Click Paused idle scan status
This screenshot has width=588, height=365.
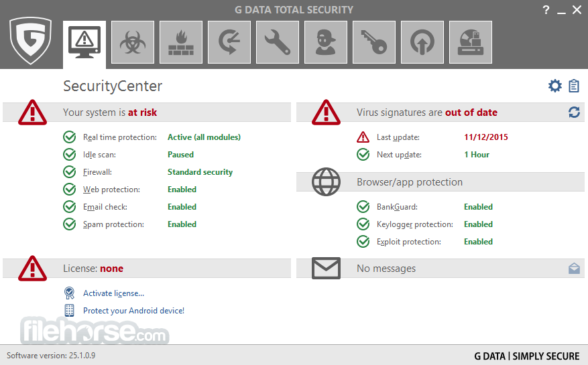click(x=181, y=155)
